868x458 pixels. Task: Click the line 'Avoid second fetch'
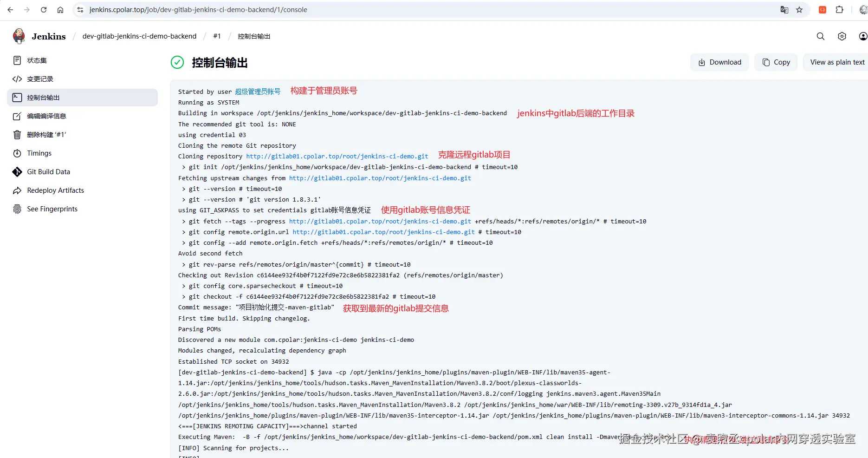(210, 254)
